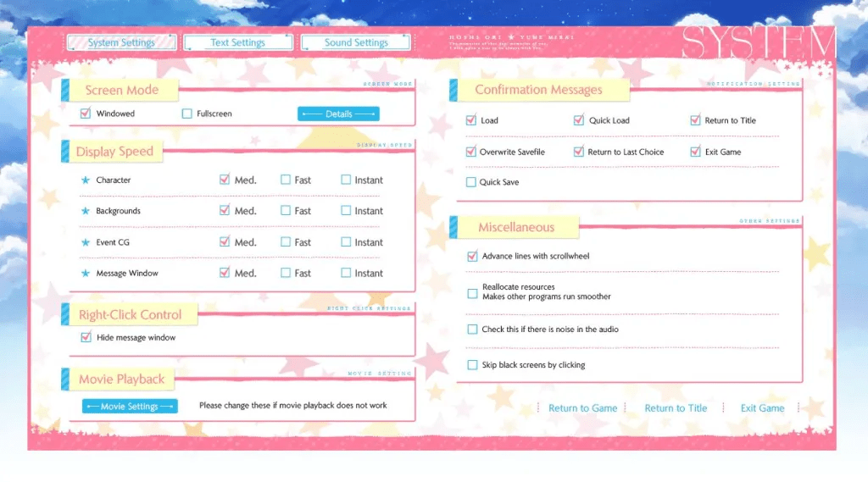This screenshot has width=868, height=482.
Task: Click the star beside Character
Action: pos(86,180)
